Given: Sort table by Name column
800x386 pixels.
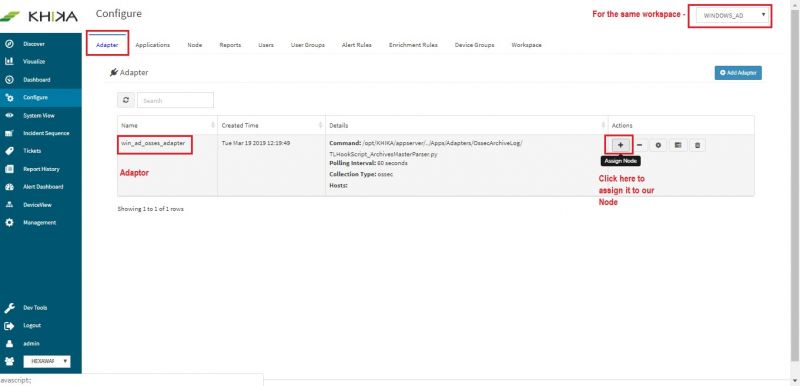Looking at the screenshot, I should pos(167,125).
